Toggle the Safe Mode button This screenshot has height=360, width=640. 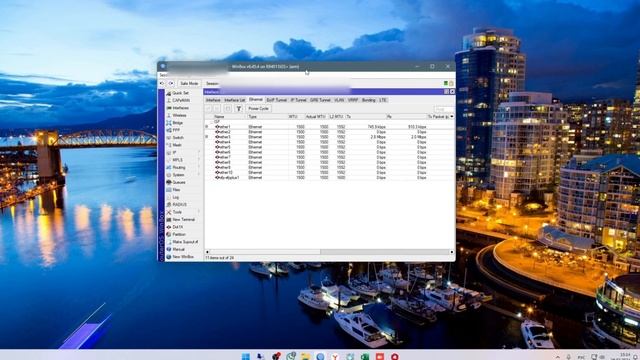[x=189, y=83]
